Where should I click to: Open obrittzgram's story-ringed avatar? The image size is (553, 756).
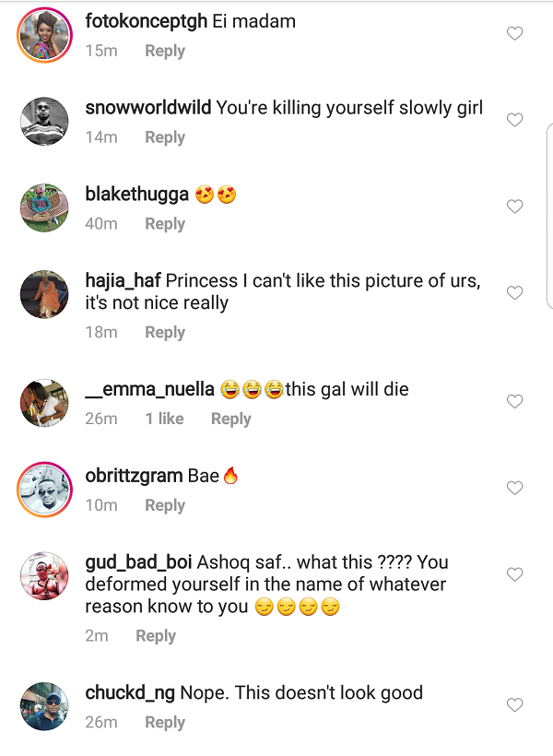click(x=44, y=489)
